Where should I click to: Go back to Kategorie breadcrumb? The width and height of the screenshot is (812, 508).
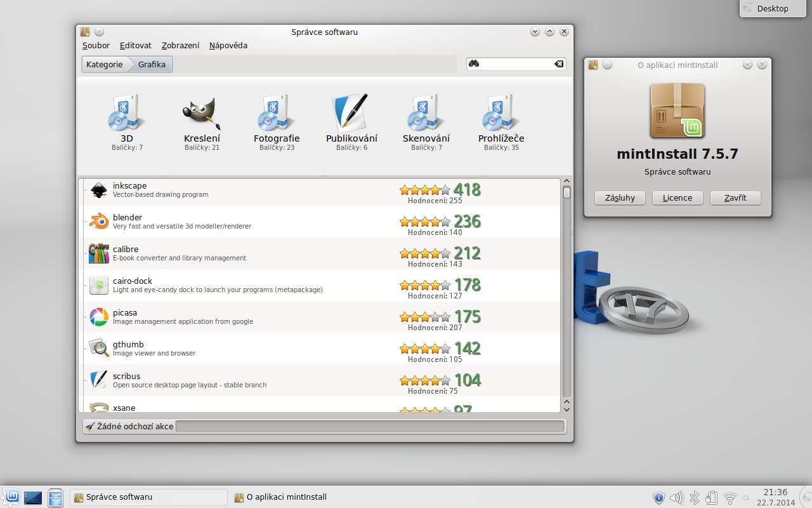click(x=105, y=64)
